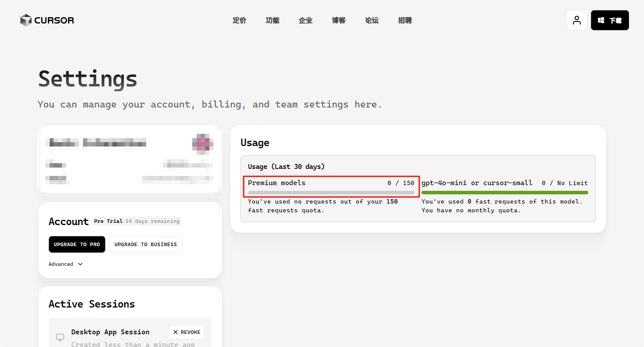The width and height of the screenshot is (644, 347).
Task: Click the UPGRADE TO PRO button
Action: pyautogui.click(x=77, y=244)
